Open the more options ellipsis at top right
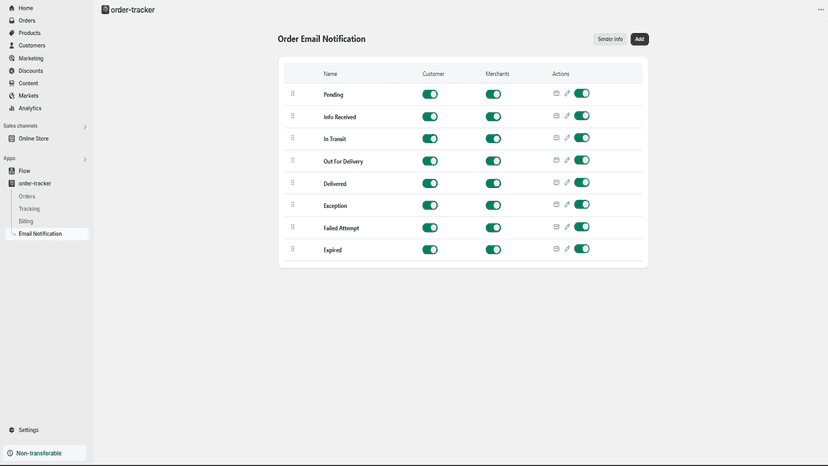Screen dimensions: 828x466 pos(821,10)
